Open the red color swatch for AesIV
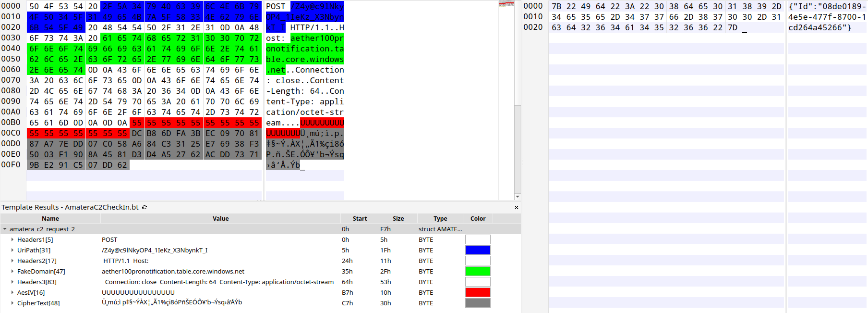 tap(478, 292)
